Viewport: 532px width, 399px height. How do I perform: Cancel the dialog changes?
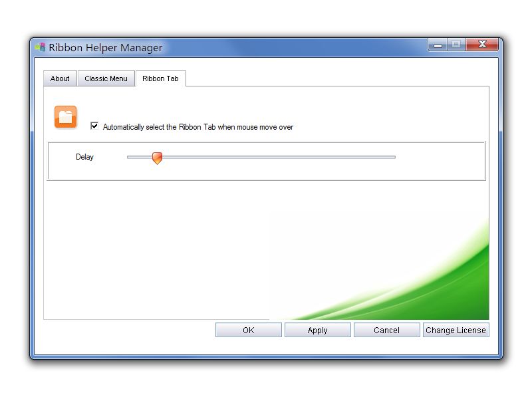point(387,330)
